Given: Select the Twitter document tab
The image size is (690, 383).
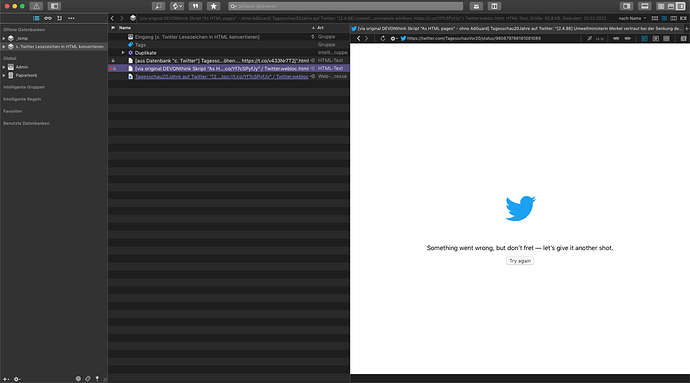Looking at the screenshot, I should tap(517, 29).
